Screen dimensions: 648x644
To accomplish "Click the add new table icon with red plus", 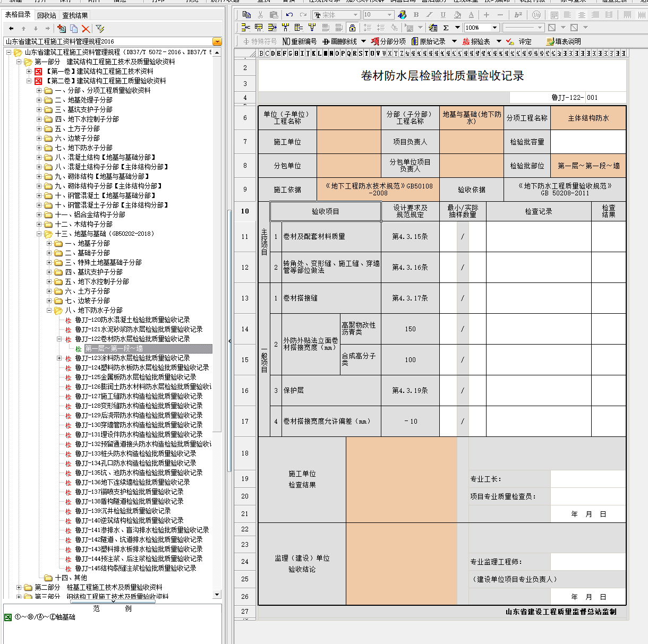I will coord(62,29).
